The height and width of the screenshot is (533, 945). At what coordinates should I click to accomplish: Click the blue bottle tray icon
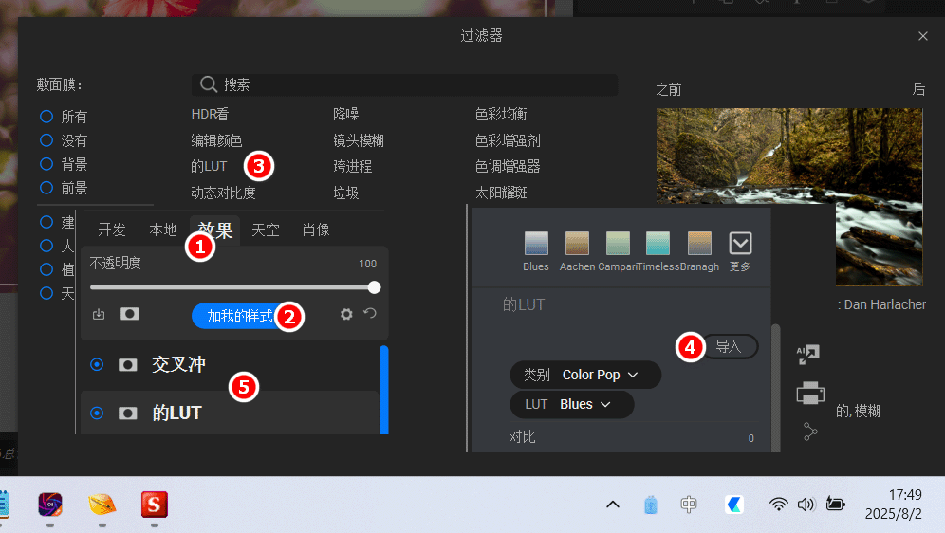pyautogui.click(x=650, y=504)
